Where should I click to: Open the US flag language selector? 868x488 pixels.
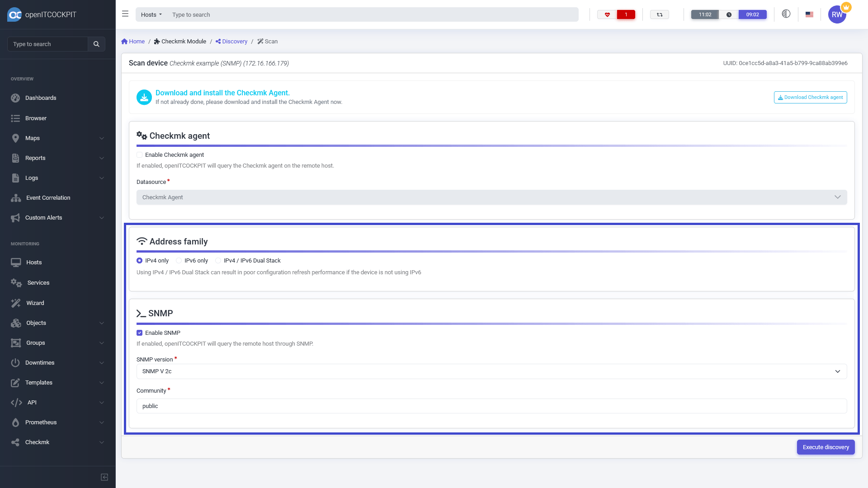(809, 14)
